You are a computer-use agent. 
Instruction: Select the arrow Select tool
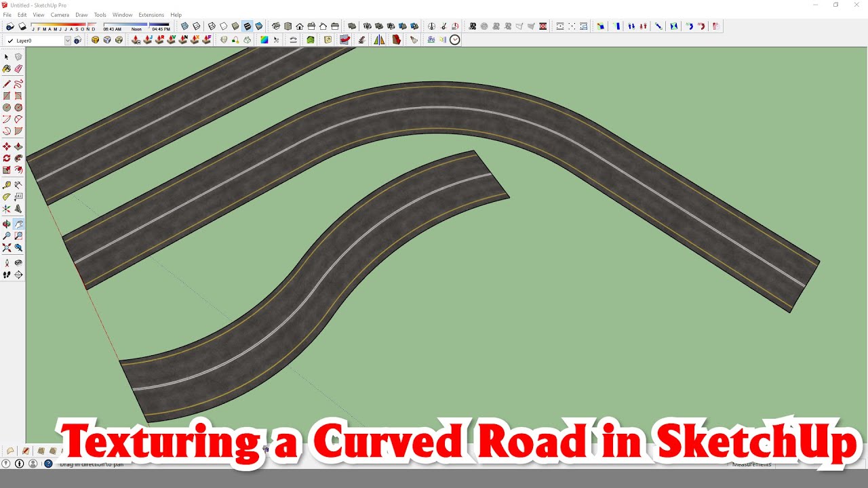7,57
